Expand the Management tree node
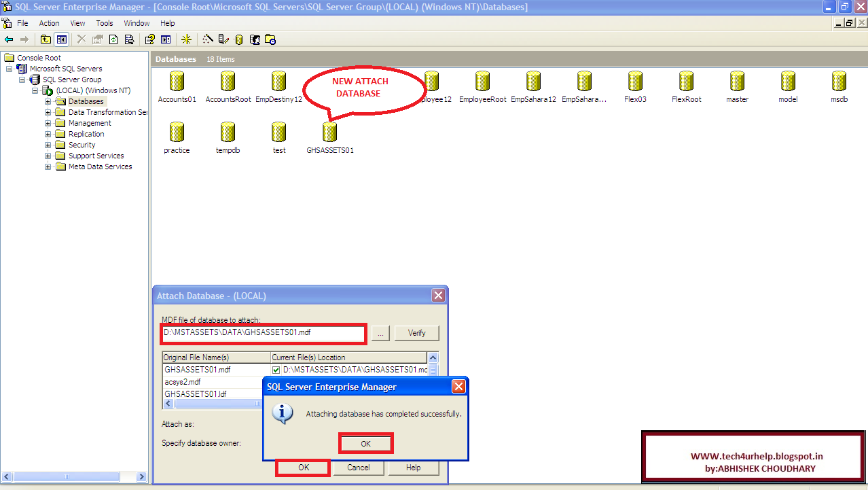Screen dimensions: 868x490 pos(48,123)
